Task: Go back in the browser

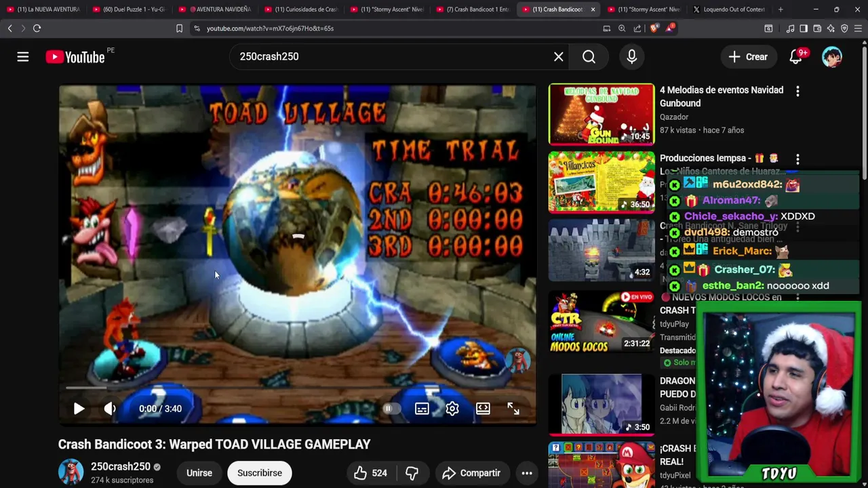Action: click(x=9, y=28)
